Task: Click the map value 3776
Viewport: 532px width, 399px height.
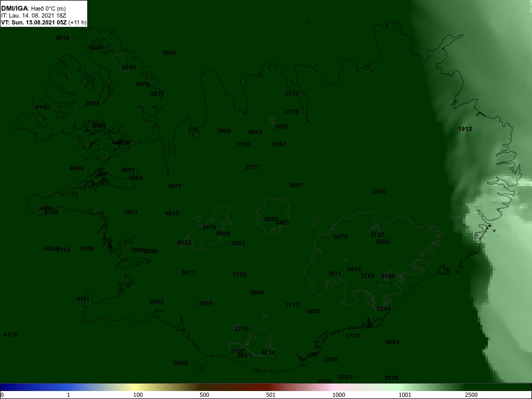Action: pyautogui.click(x=242, y=329)
